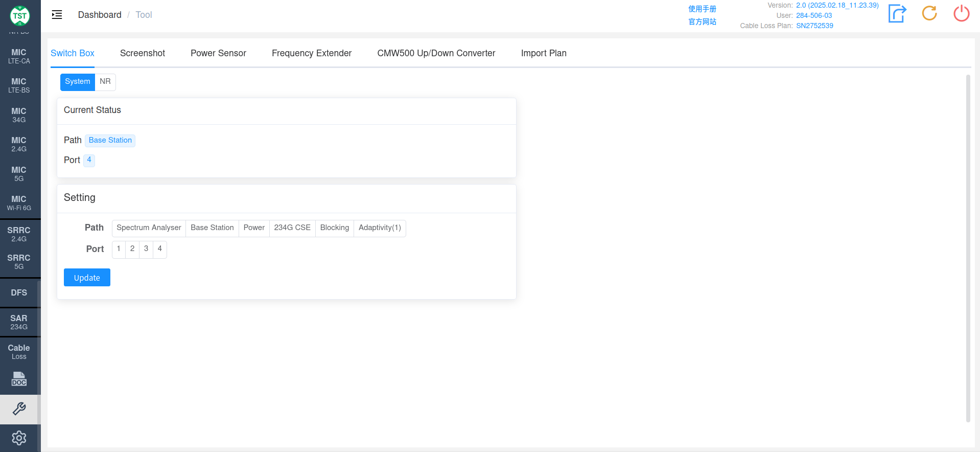Select port 4 in Setting

pyautogui.click(x=160, y=249)
